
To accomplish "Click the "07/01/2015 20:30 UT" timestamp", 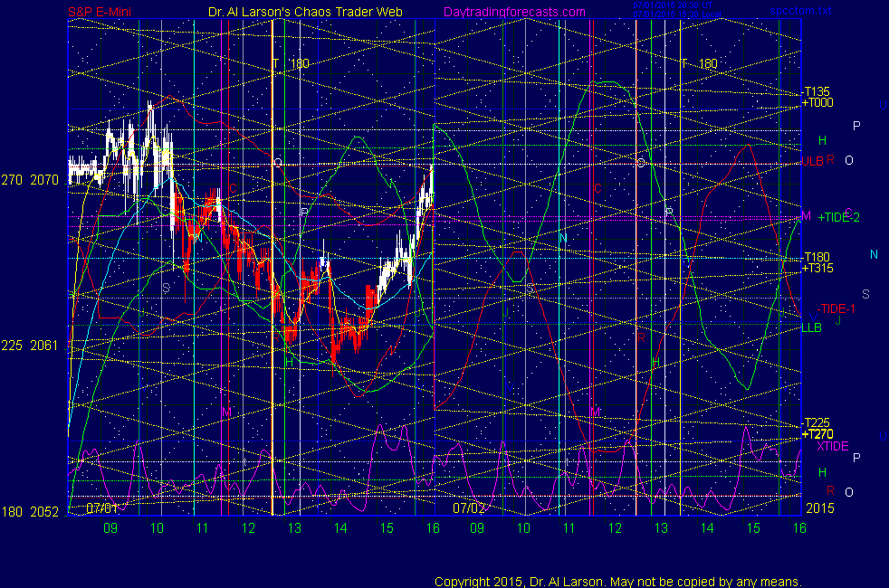I will coord(673,5).
